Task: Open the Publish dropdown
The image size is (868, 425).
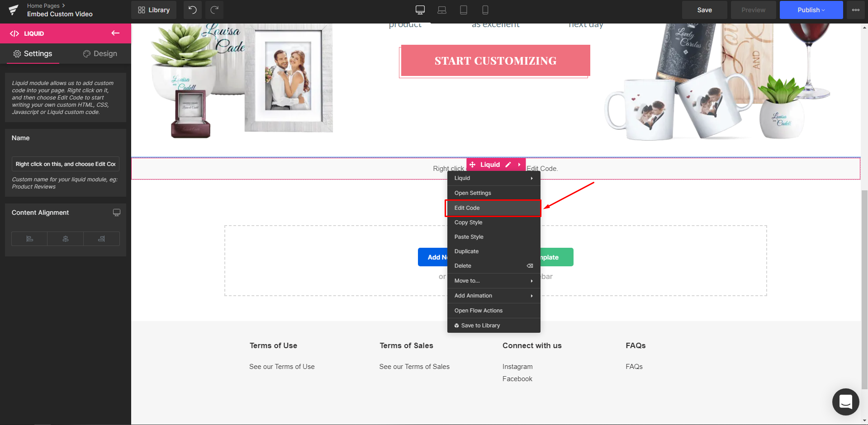Action: (811, 10)
